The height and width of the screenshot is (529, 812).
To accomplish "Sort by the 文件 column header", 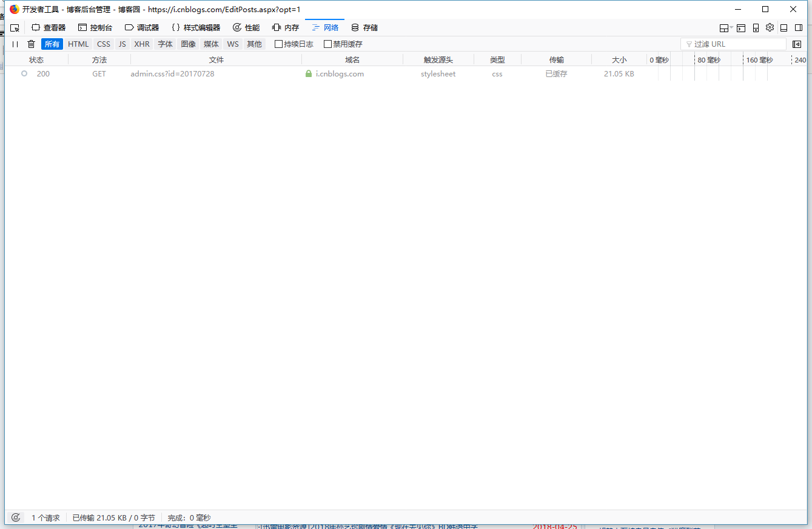I will [216, 60].
